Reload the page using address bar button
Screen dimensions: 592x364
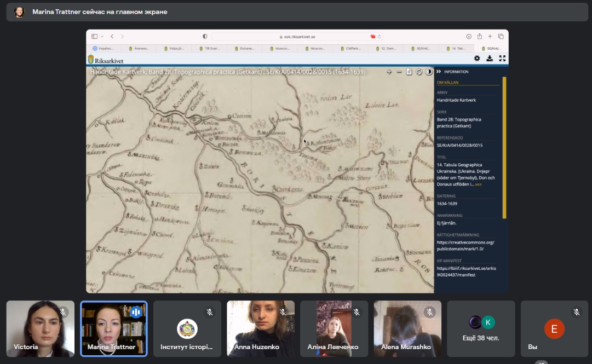click(380, 37)
